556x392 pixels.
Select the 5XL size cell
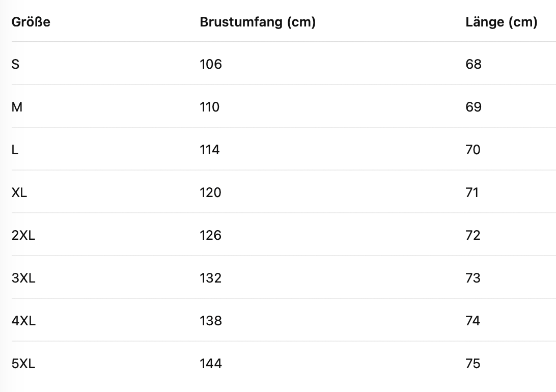(23, 363)
